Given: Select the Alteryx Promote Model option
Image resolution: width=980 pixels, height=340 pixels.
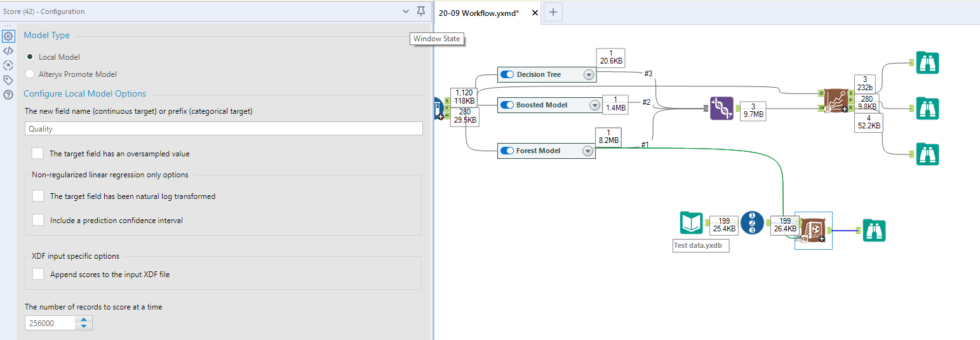Looking at the screenshot, I should (x=30, y=74).
